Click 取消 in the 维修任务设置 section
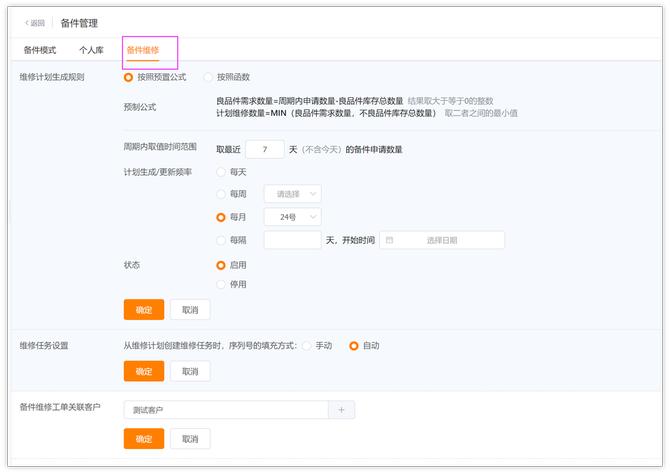 pyautogui.click(x=190, y=371)
